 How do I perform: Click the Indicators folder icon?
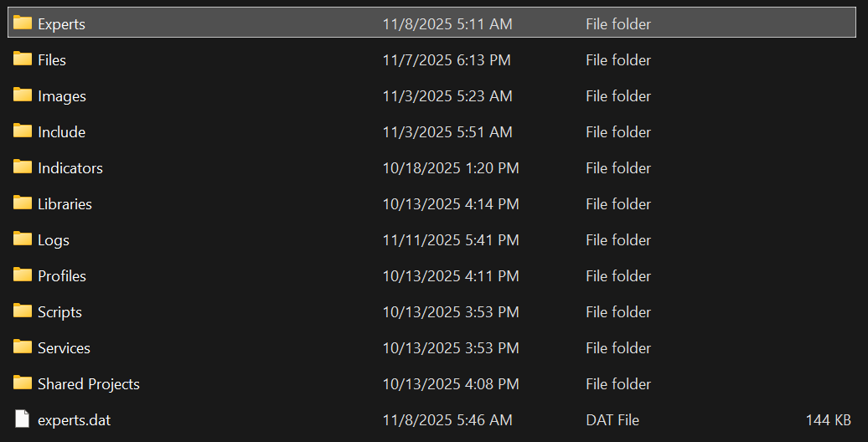coord(23,167)
